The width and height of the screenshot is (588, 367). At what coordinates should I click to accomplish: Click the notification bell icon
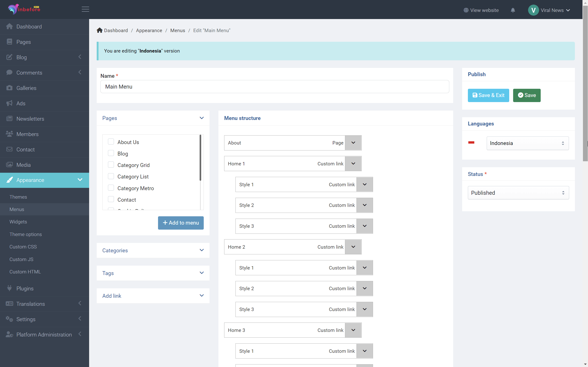click(x=513, y=10)
